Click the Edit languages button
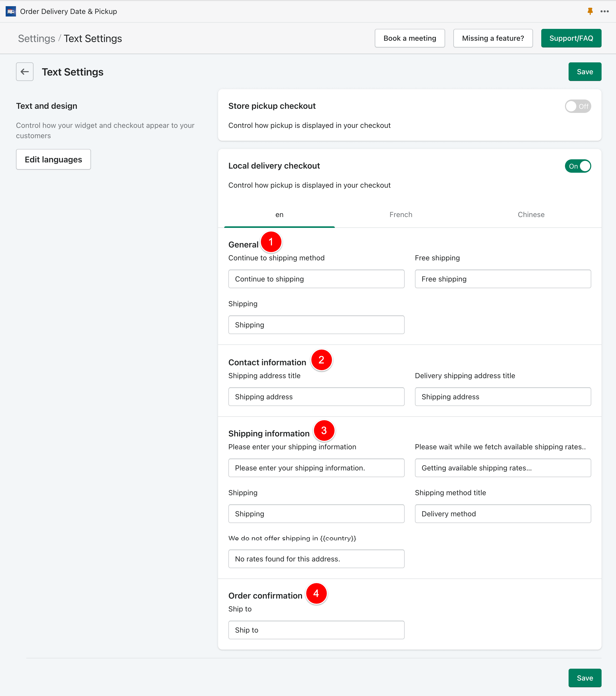The height and width of the screenshot is (696, 616). click(x=53, y=159)
